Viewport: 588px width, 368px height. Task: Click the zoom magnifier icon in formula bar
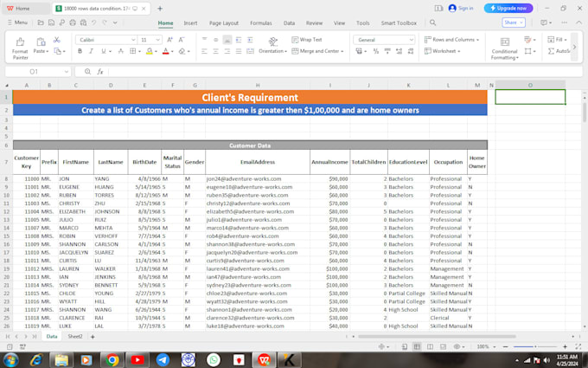click(x=87, y=71)
